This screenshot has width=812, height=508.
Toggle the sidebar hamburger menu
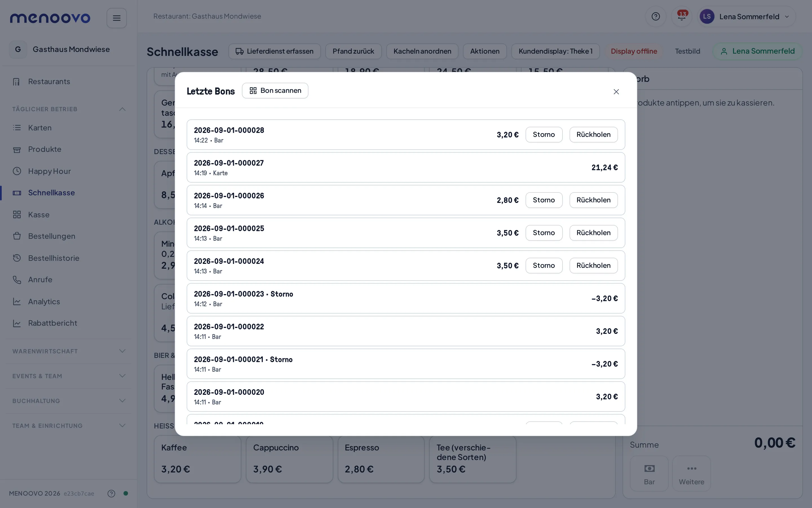point(116,18)
